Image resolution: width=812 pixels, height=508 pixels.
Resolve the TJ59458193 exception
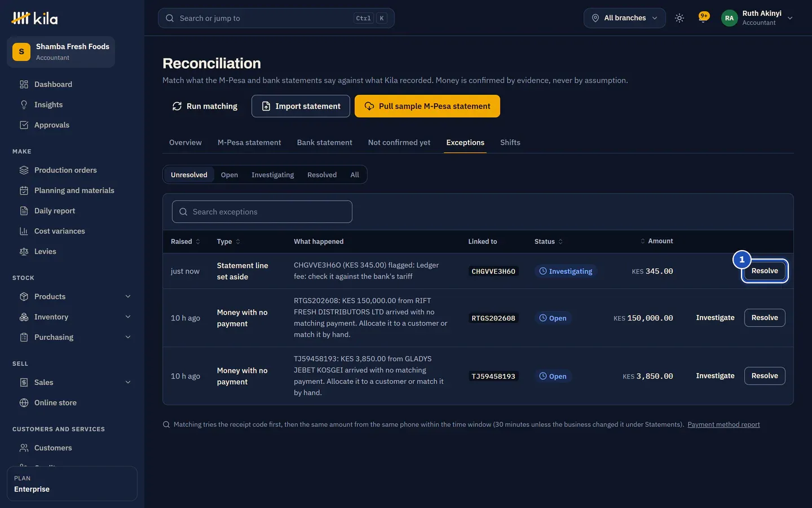click(765, 376)
